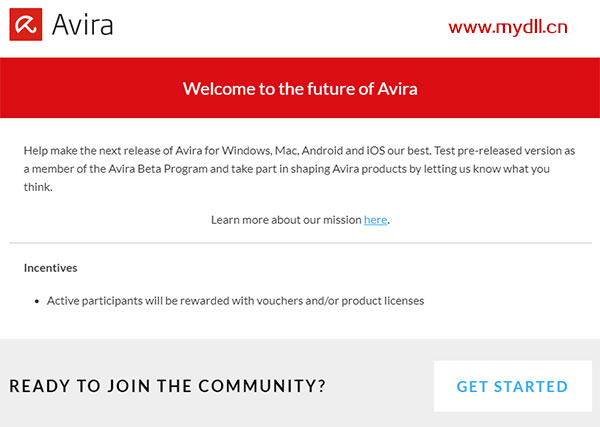Click the words 'vouchers and/or product licenses'

pyautogui.click(x=340, y=301)
